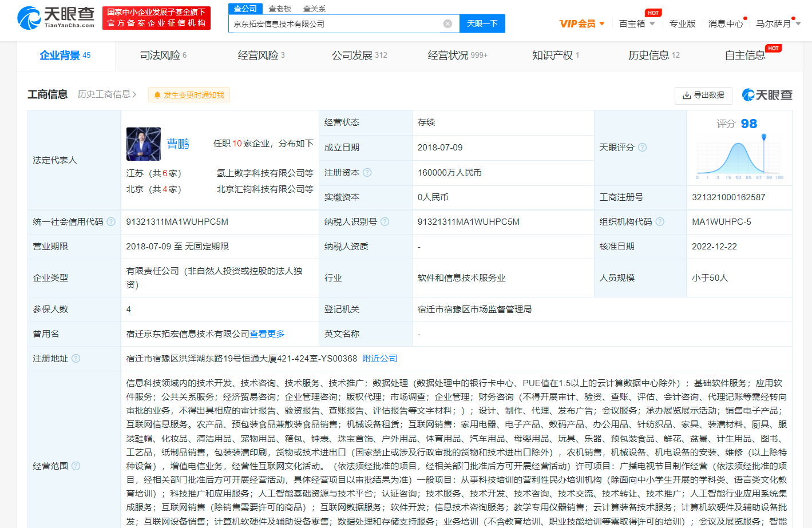
Task: Open legal representative 曹鹏 profile link
Action: click(178, 144)
